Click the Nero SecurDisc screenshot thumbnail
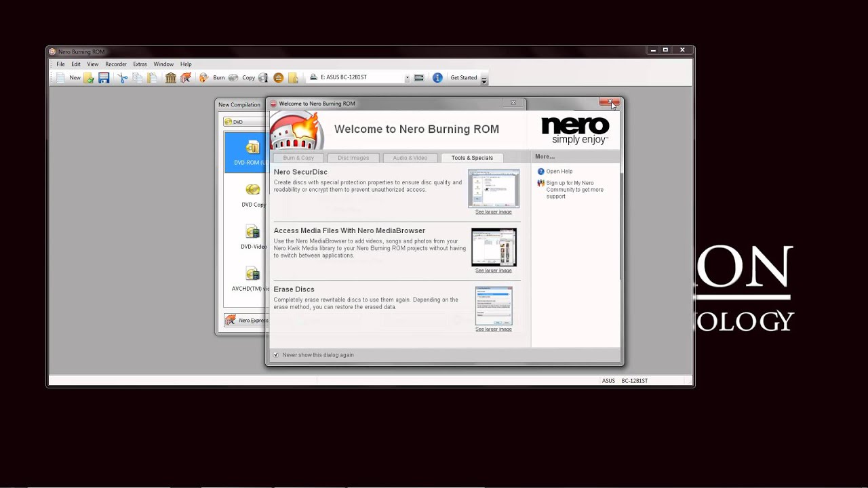The width and height of the screenshot is (868, 488). click(494, 188)
